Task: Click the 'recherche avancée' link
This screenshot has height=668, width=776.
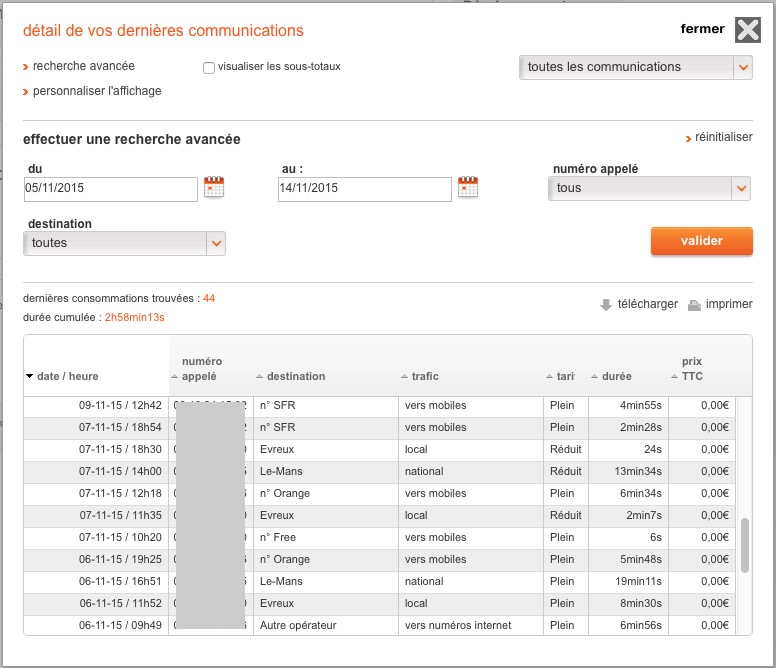Action: tap(83, 66)
